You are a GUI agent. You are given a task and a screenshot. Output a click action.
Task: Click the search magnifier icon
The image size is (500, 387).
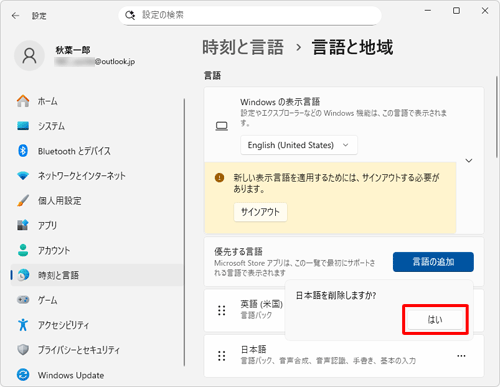click(130, 15)
